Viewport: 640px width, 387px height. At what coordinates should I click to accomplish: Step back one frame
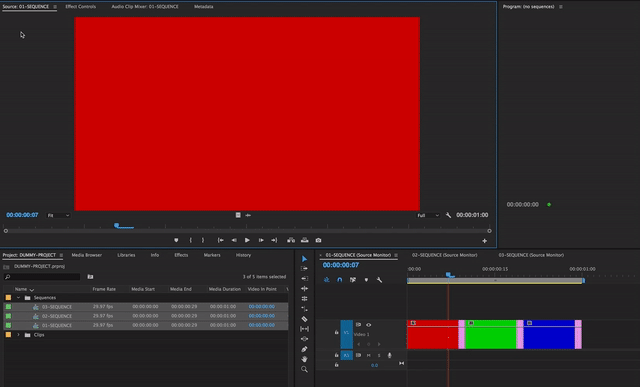click(x=234, y=240)
